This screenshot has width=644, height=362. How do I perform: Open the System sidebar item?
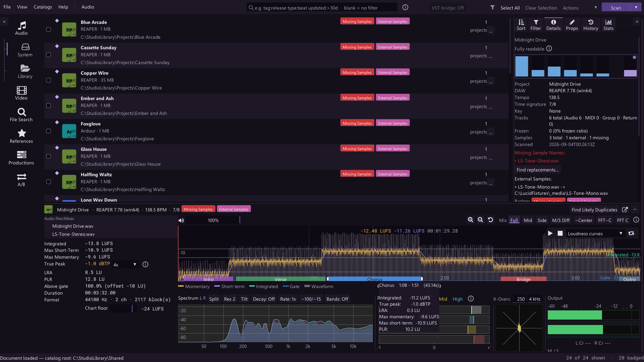tap(25, 50)
